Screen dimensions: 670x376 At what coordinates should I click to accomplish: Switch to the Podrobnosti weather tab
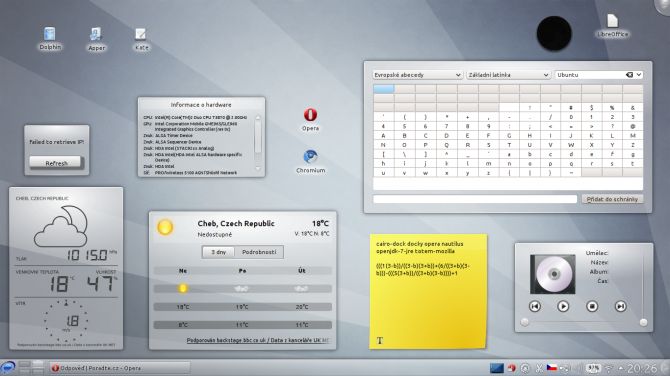(259, 252)
